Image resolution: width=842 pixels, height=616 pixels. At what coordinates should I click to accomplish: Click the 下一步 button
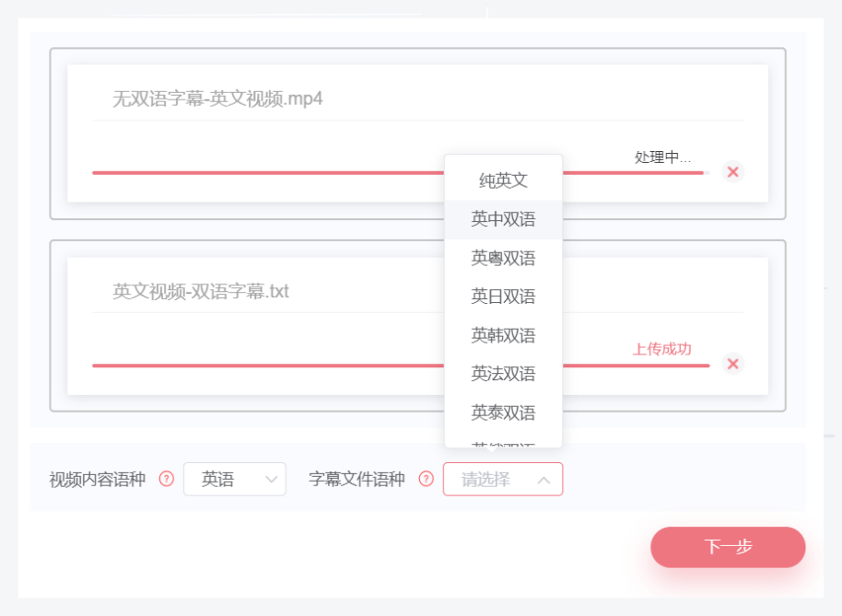(x=728, y=547)
